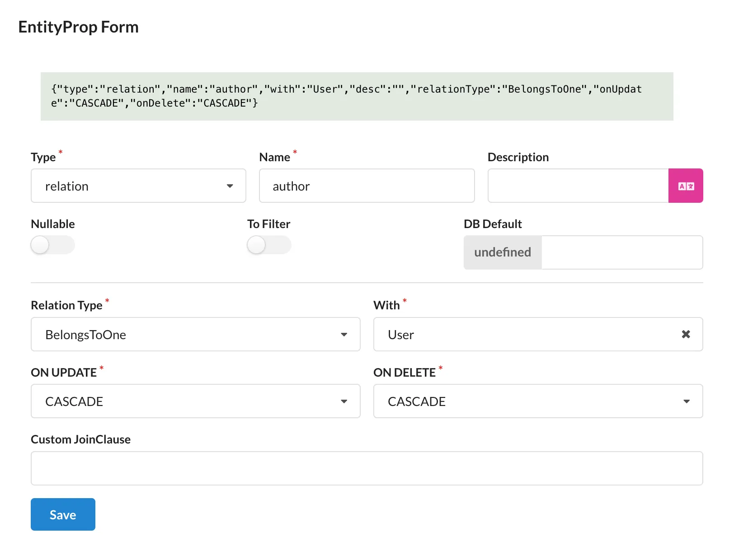Click the ON DELETE caret arrow

[x=687, y=401]
